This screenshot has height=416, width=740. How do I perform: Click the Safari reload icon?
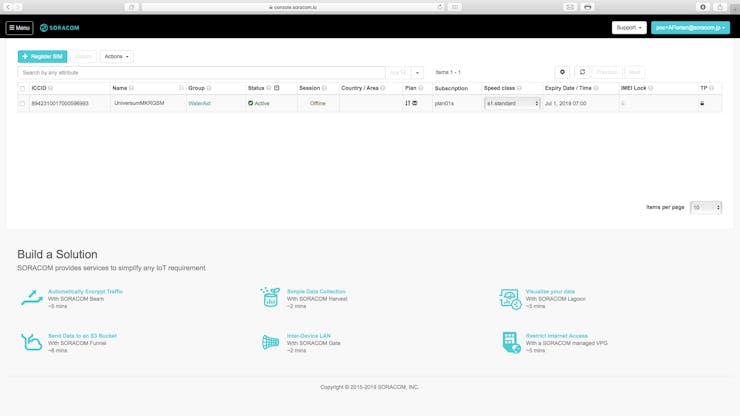440,7
